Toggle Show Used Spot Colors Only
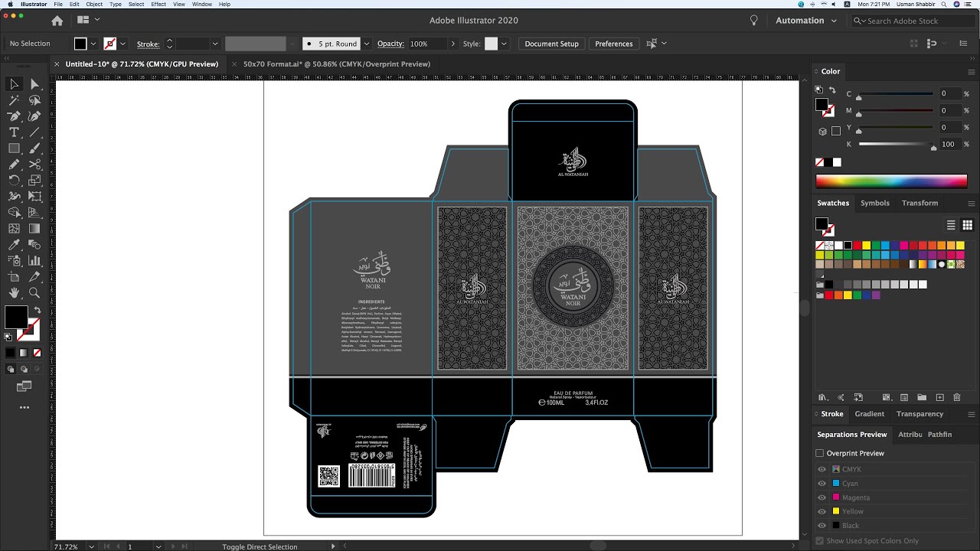The width and height of the screenshot is (980, 551). click(x=820, y=540)
